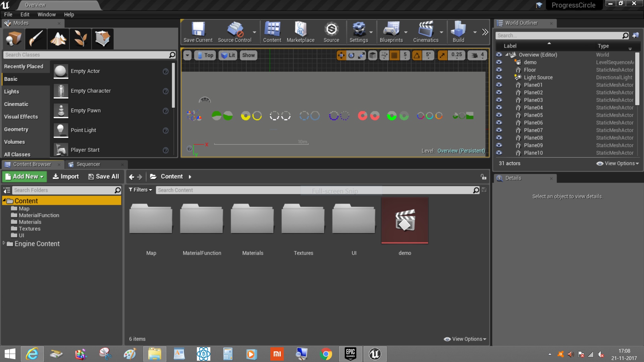Click the Build toolbar icon
Screen dimensions: 644x362
pyautogui.click(x=458, y=32)
